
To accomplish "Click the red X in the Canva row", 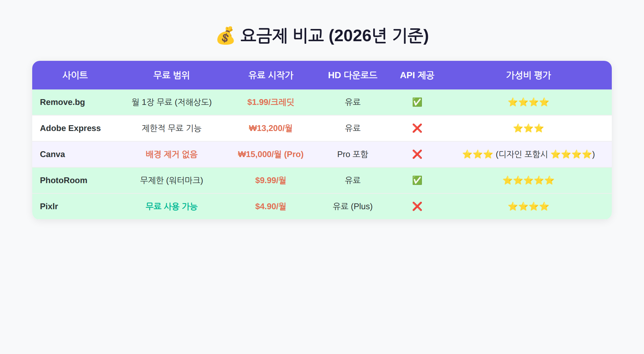I will click(417, 154).
